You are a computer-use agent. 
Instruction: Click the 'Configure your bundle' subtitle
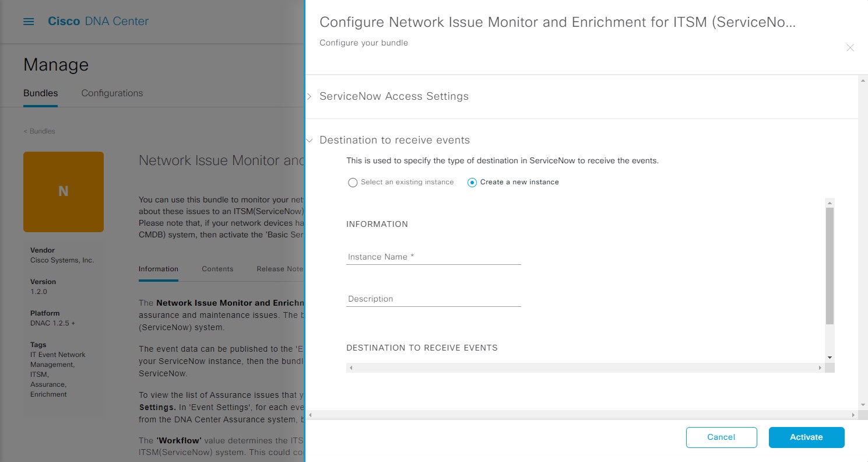tap(364, 43)
